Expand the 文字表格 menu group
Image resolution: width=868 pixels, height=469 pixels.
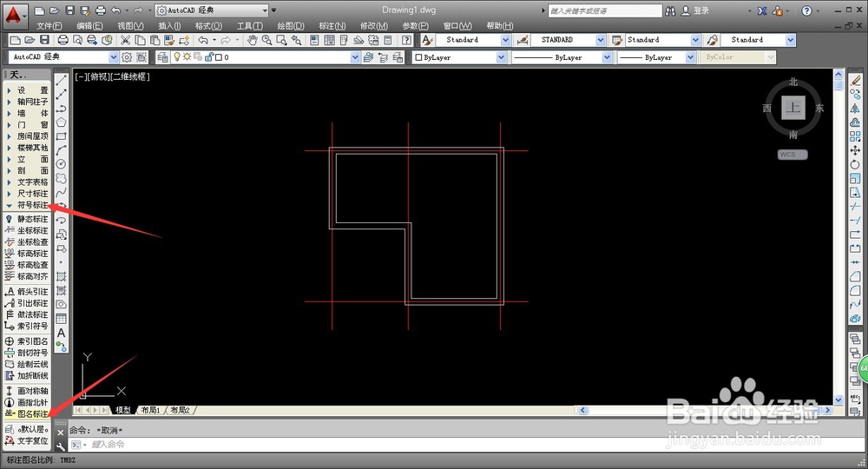27,182
